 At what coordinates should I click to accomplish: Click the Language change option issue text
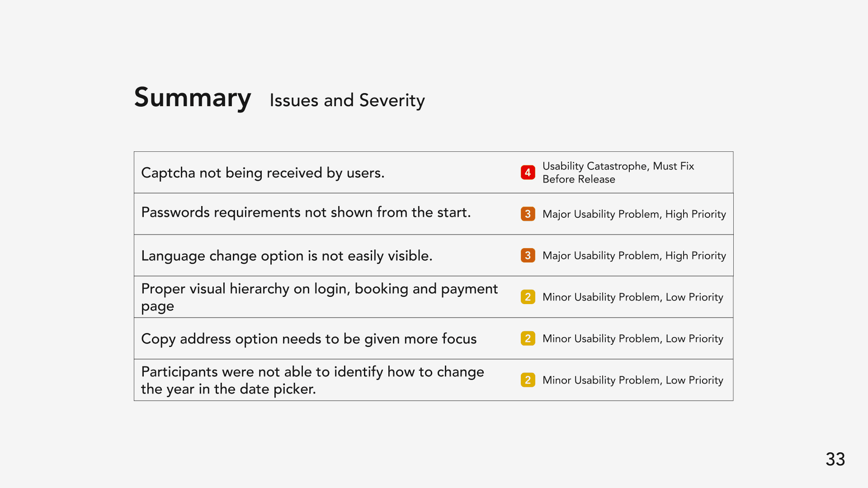click(x=287, y=256)
